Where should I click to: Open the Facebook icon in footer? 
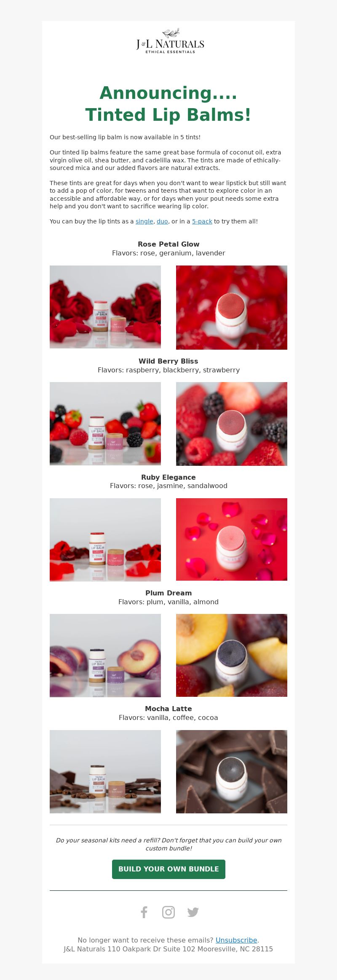144,912
